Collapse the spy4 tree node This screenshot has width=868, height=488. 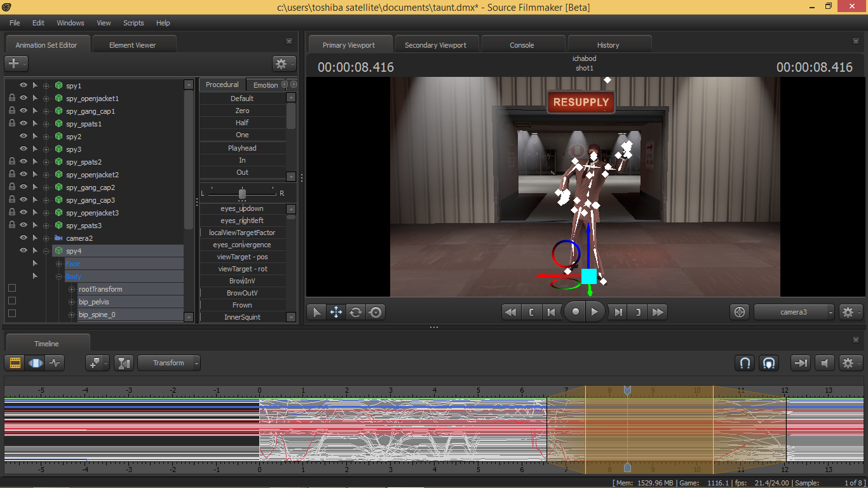pos(46,251)
